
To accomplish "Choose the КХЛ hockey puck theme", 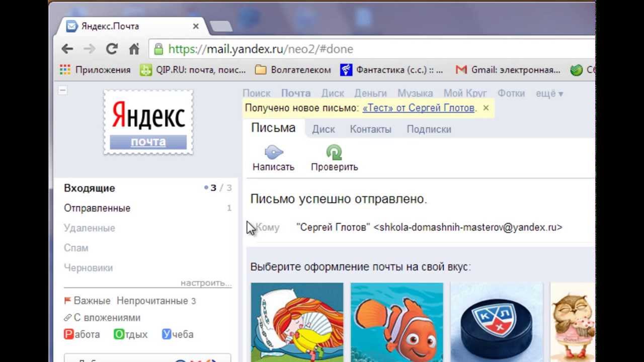I will [497, 322].
